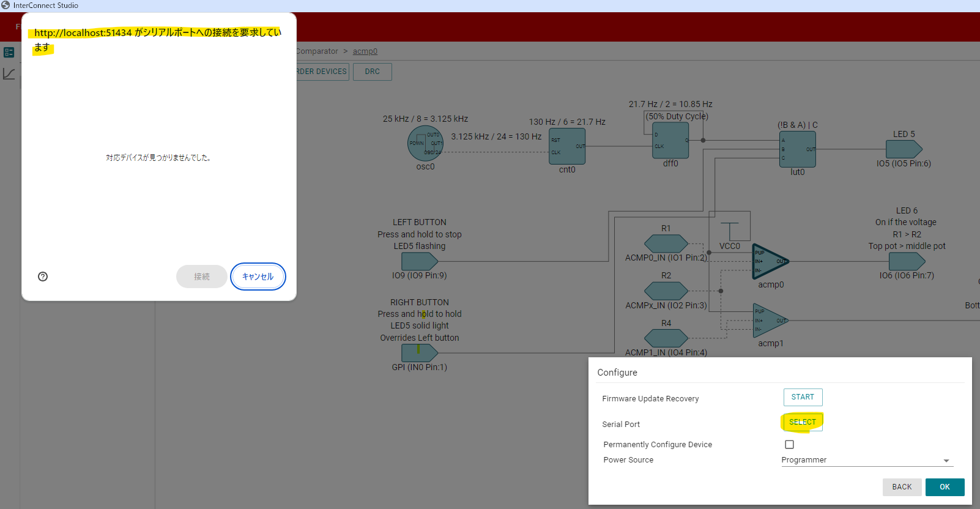Click the acmp0 breadcrumb link
Viewport: 980px width, 509px height.
(365, 51)
